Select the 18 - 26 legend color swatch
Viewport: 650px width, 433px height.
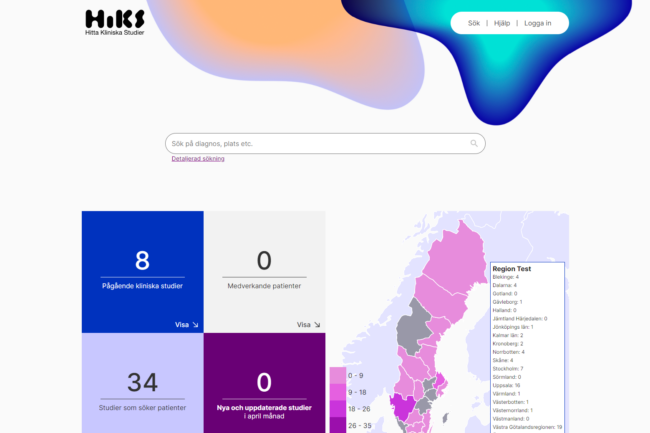[x=337, y=409]
